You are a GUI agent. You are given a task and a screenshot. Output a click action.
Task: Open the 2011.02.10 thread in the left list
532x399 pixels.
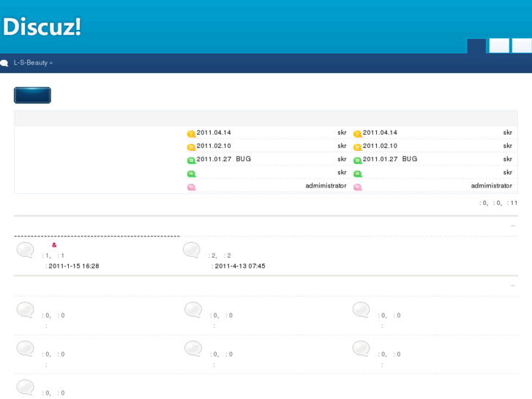pyautogui.click(x=214, y=146)
